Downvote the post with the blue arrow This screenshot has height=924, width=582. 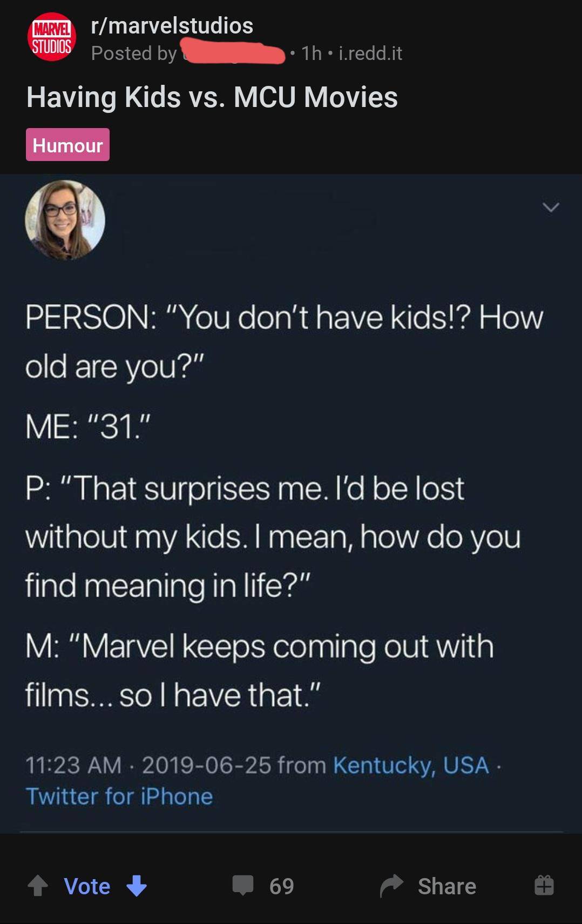pyautogui.click(x=136, y=886)
